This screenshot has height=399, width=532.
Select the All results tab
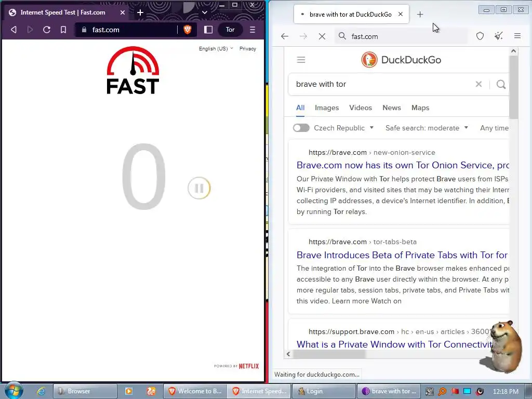point(300,108)
